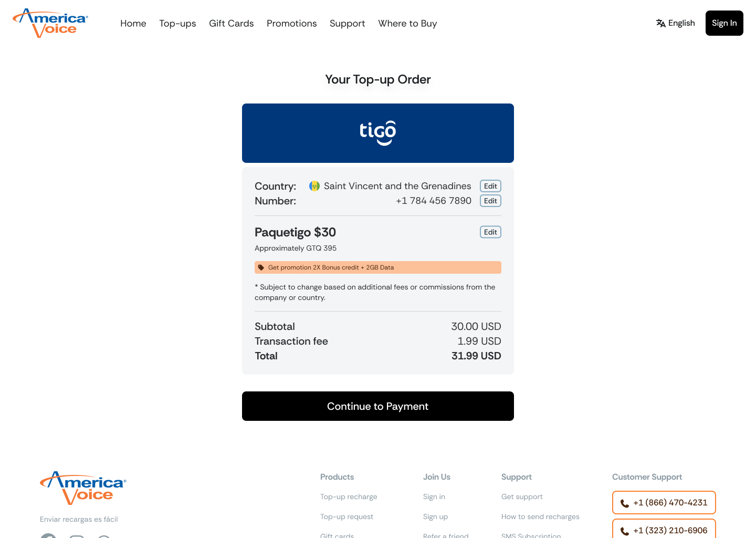The height and width of the screenshot is (538, 756).
Task: Open the Support nav item
Action: [348, 23]
